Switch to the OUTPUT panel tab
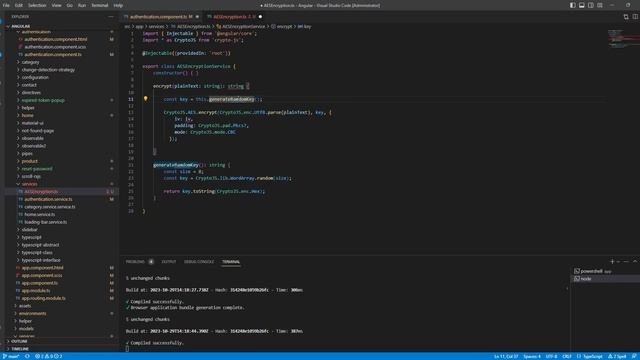The height and width of the screenshot is (360, 640). pyautogui.click(x=169, y=262)
